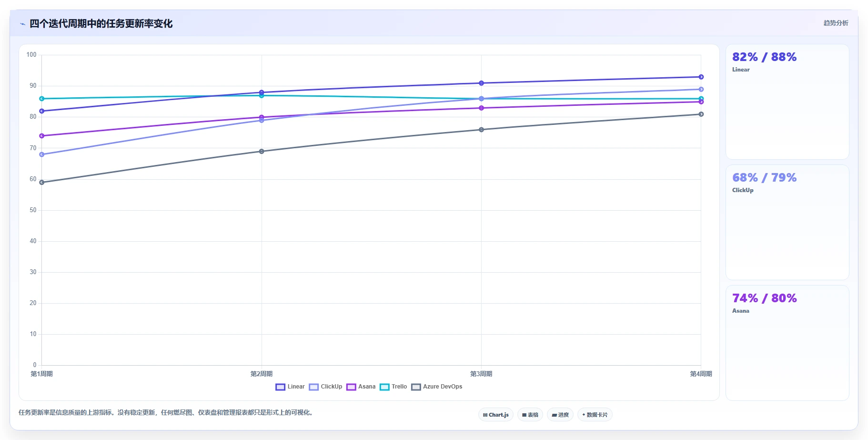Click the footnote text starting 任务更新率是信息质量
The image size is (868, 440).
pyautogui.click(x=167, y=413)
